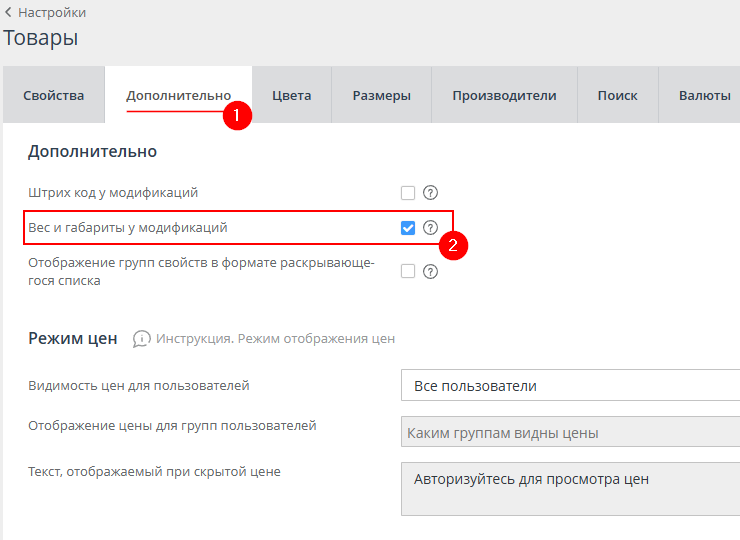The width and height of the screenshot is (740, 540).
Task: Select the Дополнительно tab
Action: [178, 96]
